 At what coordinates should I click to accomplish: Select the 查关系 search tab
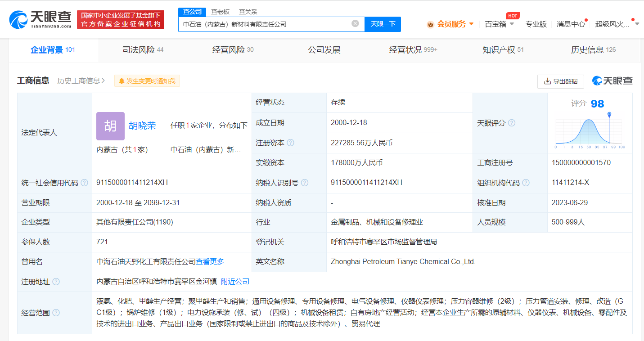tap(248, 12)
